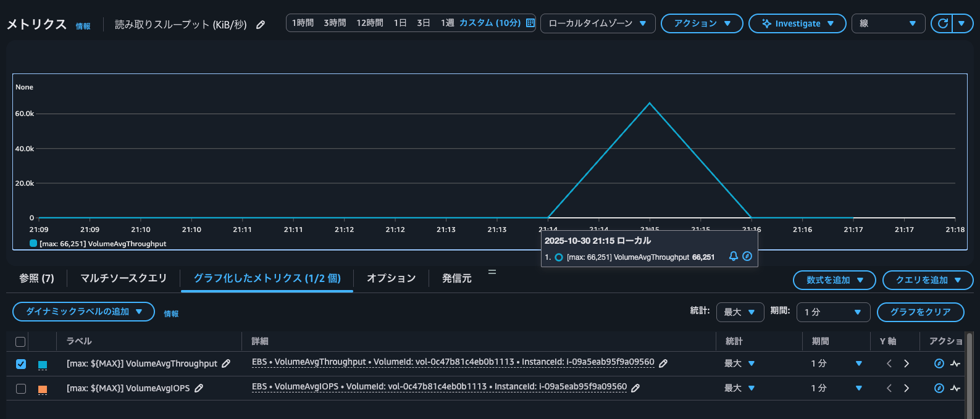Click VolumeAvgThroughput details link text
Image resolution: width=980 pixels, height=419 pixels.
click(x=453, y=362)
